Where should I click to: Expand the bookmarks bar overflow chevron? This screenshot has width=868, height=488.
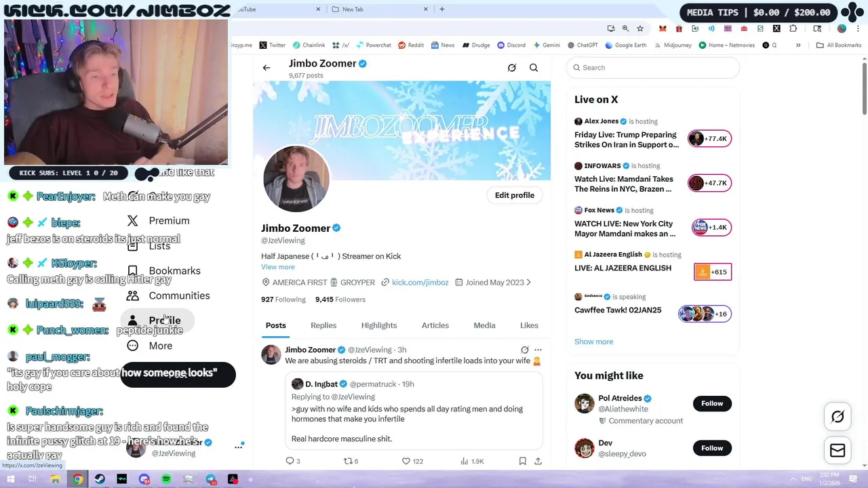pos(798,45)
